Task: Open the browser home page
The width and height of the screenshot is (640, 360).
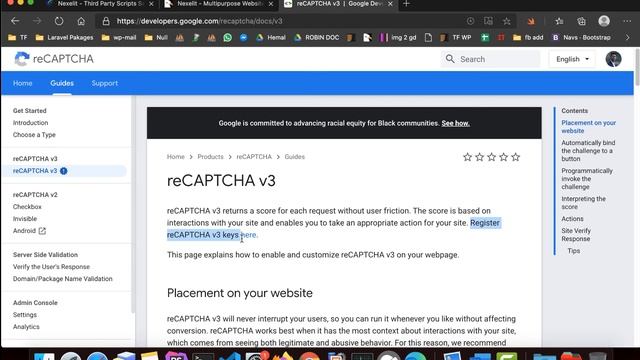Action: click(81, 21)
